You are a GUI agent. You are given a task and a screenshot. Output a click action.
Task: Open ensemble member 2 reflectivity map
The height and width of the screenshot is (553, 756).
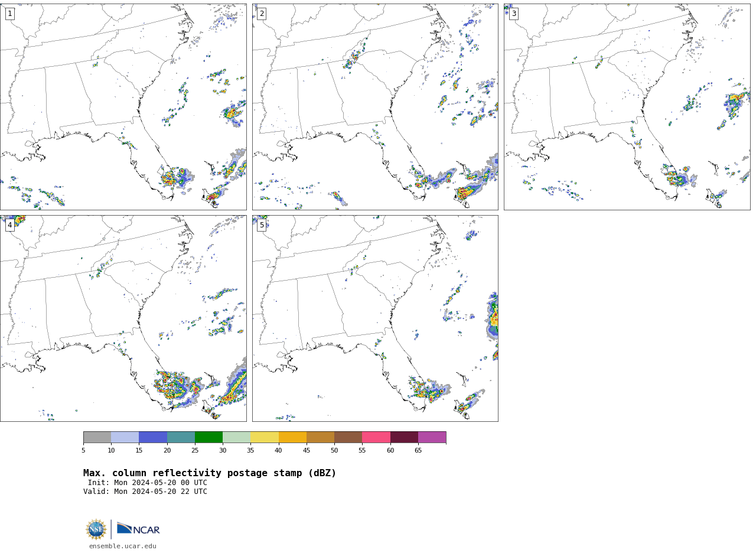(375, 107)
